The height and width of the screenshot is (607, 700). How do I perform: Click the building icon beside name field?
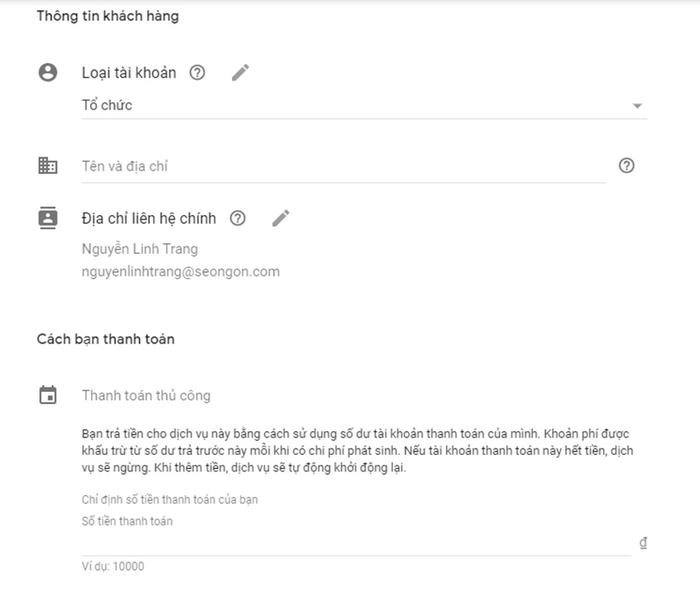pos(48,165)
